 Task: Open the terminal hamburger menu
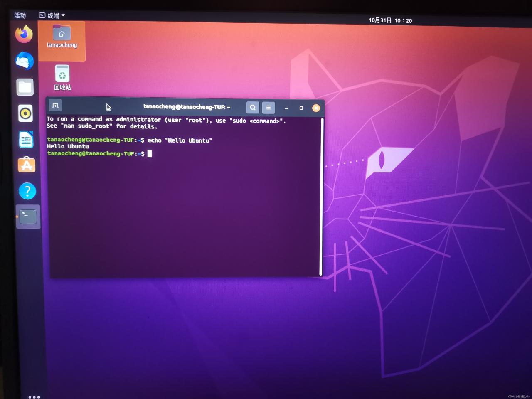268,108
